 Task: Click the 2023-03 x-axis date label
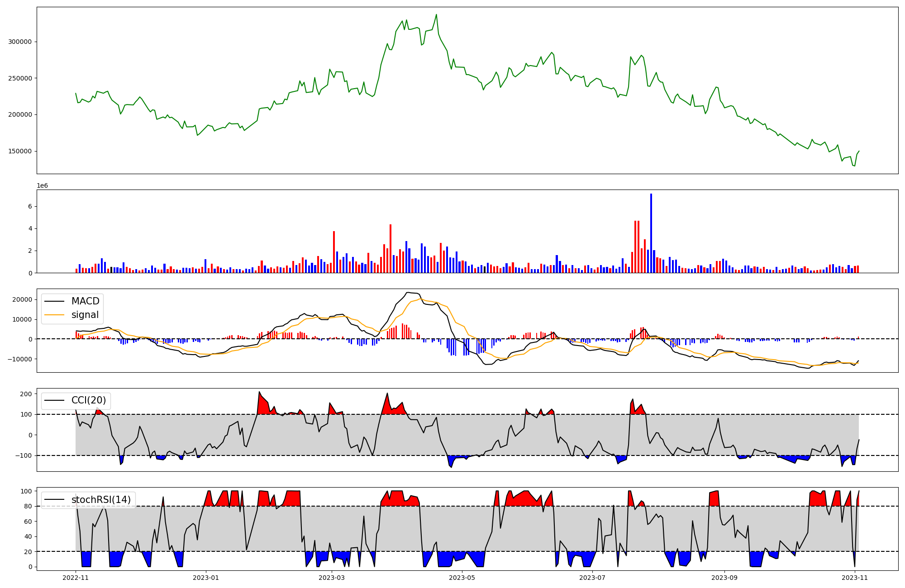coord(332,578)
